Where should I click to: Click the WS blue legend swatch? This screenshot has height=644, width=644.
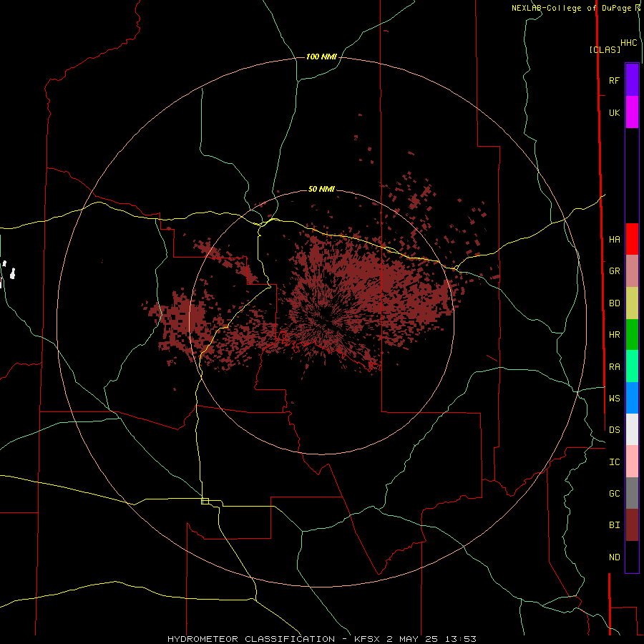point(632,398)
